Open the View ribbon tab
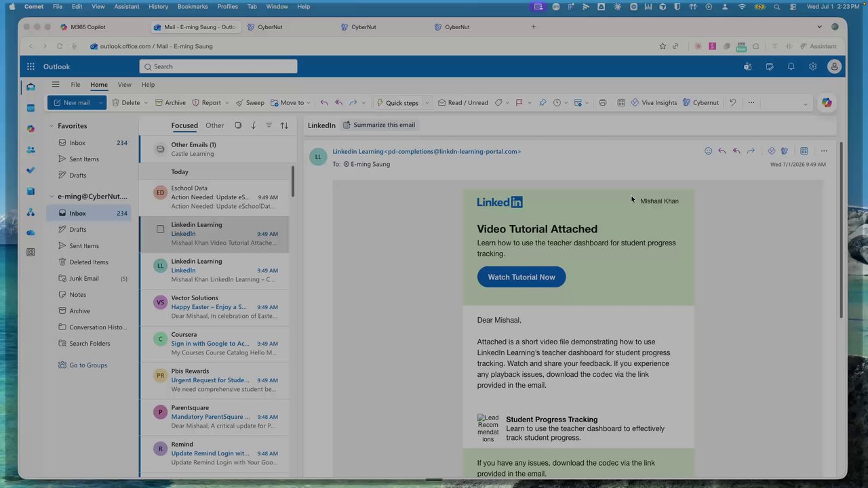Viewport: 868px width, 488px height. [124, 85]
